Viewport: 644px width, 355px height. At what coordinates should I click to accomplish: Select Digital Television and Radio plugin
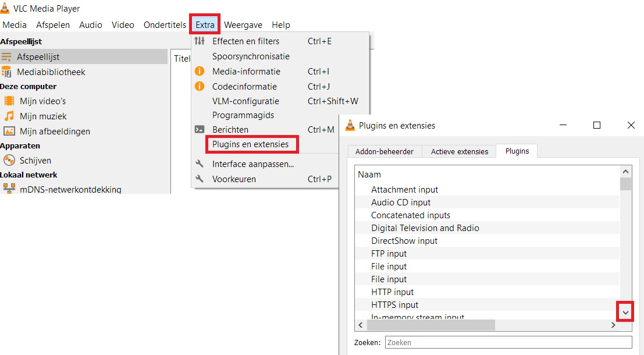pyautogui.click(x=425, y=228)
